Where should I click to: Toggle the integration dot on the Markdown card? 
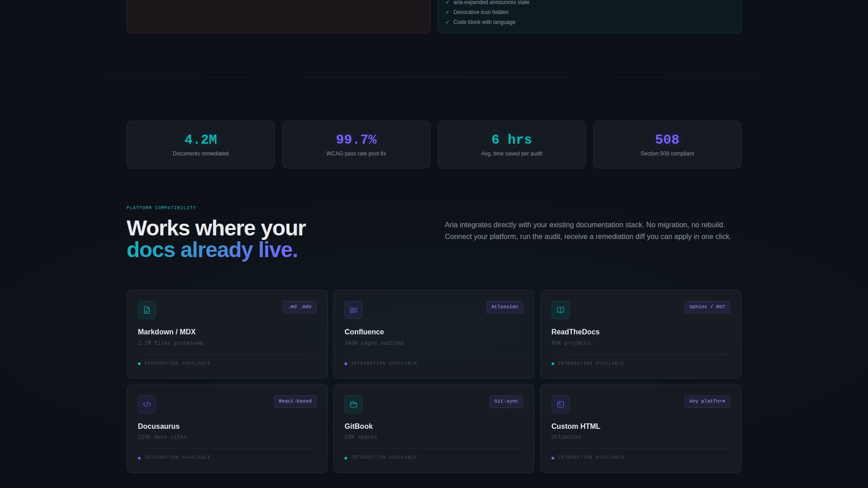click(x=139, y=363)
